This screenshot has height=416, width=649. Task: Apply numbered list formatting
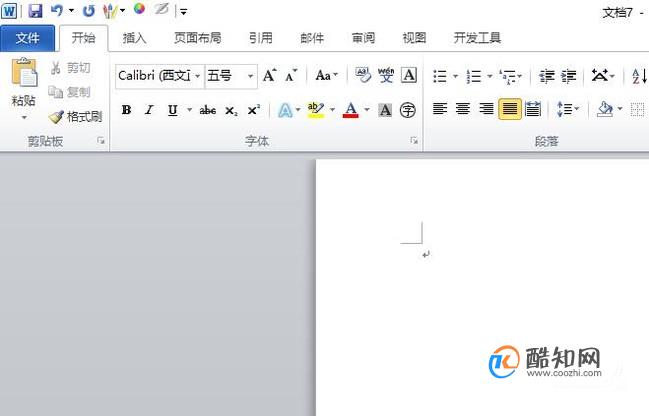click(x=474, y=76)
